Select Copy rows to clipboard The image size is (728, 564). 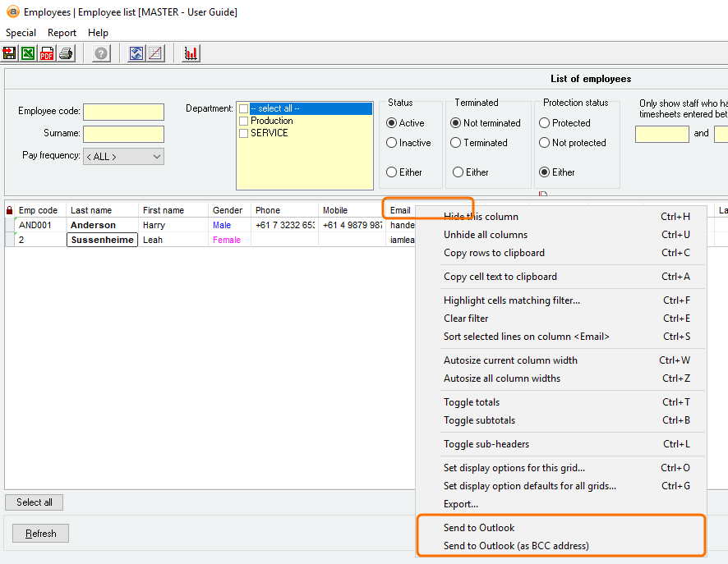[x=494, y=253]
